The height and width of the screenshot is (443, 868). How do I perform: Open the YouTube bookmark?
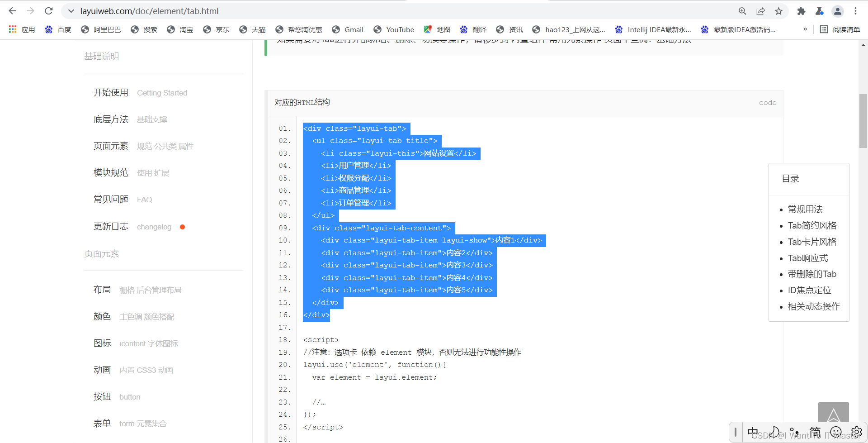(x=394, y=29)
